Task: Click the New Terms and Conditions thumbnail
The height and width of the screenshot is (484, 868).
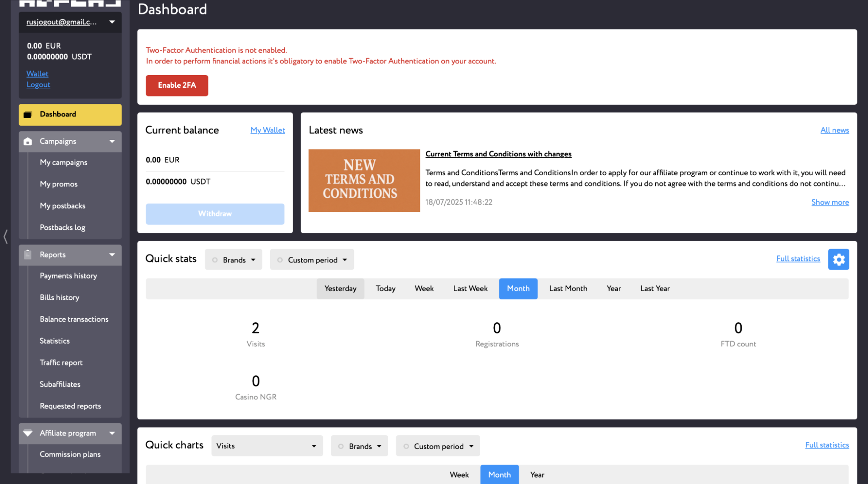Action: (364, 181)
